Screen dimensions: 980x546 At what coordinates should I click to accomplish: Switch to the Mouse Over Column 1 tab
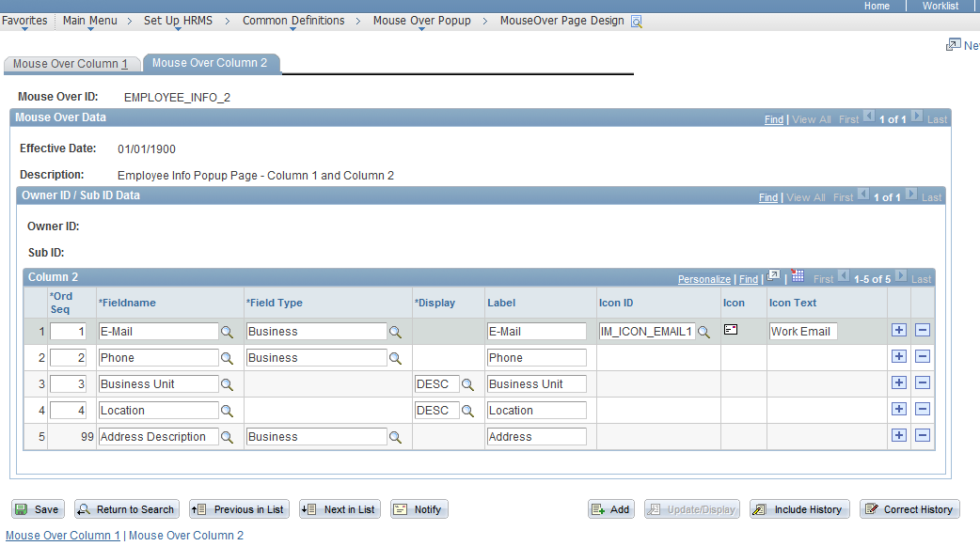pos(72,65)
